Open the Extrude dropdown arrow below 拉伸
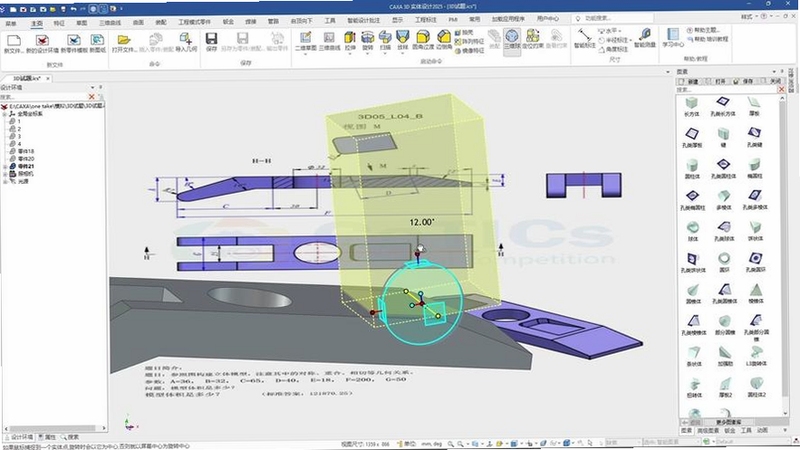 coord(350,53)
